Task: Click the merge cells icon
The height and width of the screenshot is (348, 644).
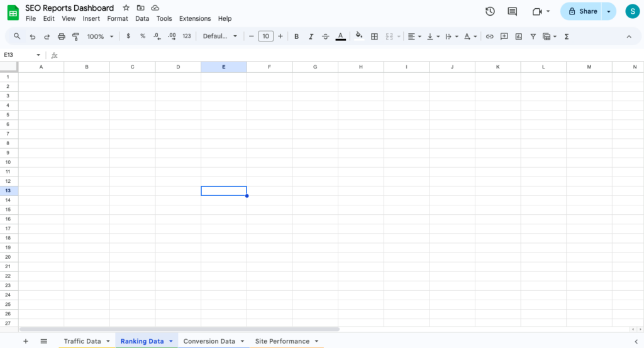Action: click(x=389, y=36)
